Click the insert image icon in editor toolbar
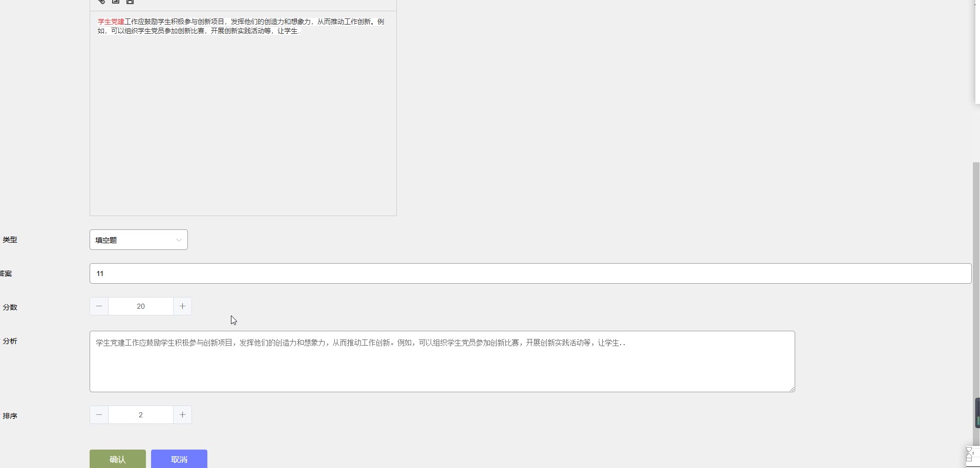Viewport: 980px width, 468px height. 116,2
